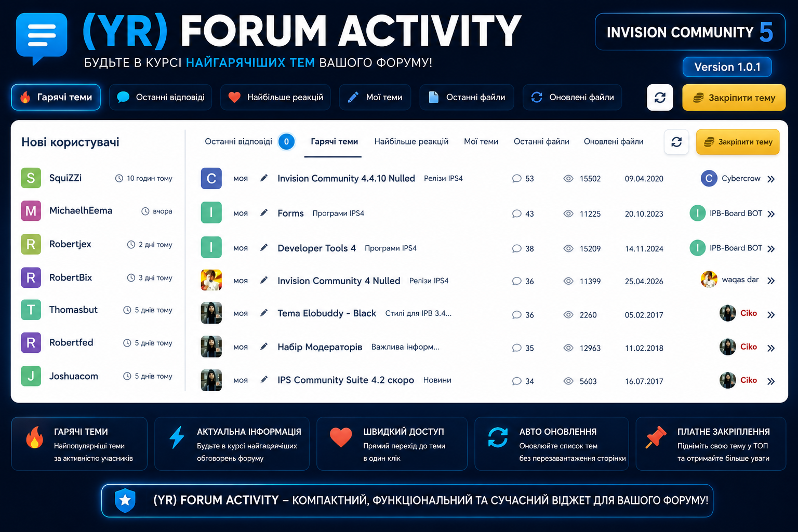Click comment icon showing 43 replies
The width and height of the screenshot is (798, 532).
[x=516, y=214]
